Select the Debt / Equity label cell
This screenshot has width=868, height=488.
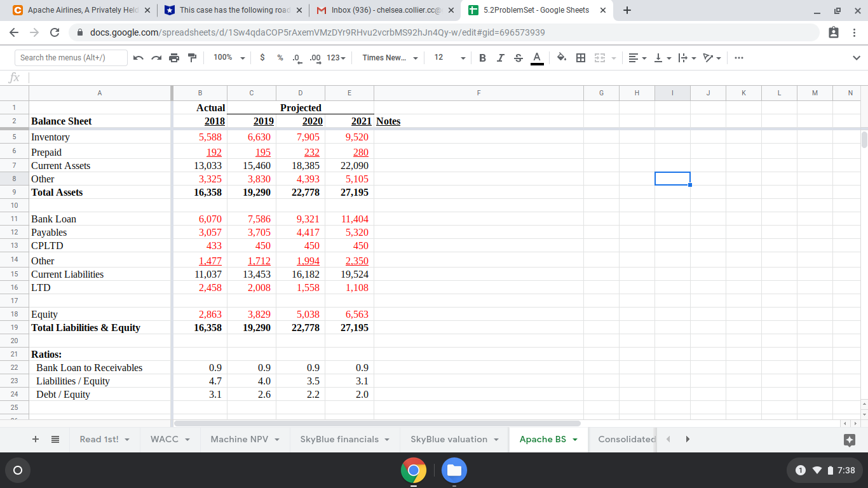coord(100,395)
